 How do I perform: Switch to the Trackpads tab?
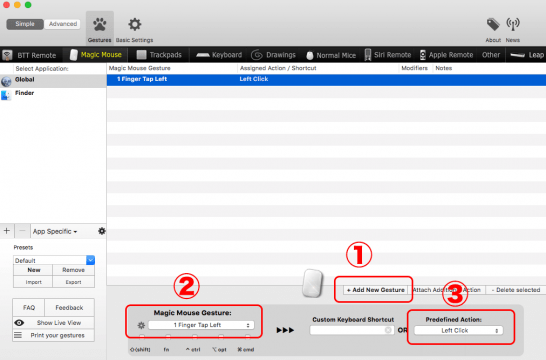pyautogui.click(x=159, y=55)
